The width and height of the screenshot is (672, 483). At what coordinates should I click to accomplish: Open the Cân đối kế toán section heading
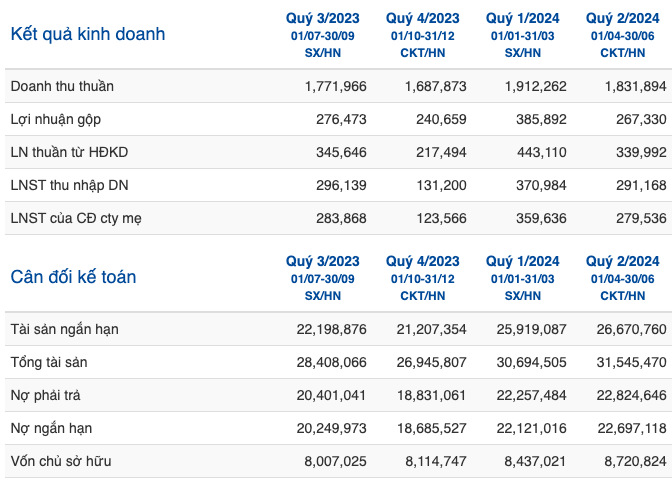tap(73, 277)
